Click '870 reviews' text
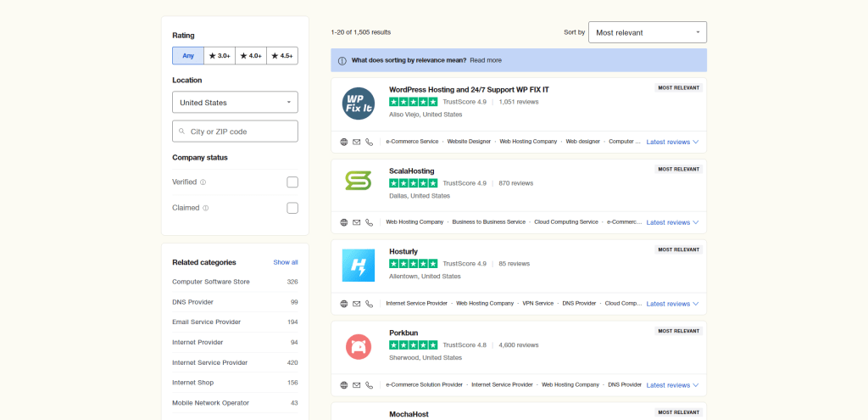 (x=516, y=183)
